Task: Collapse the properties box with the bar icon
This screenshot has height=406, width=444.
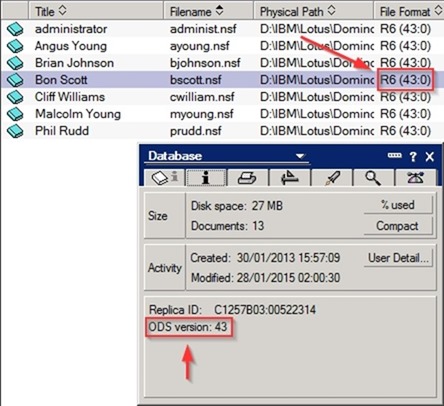Action: point(394,156)
